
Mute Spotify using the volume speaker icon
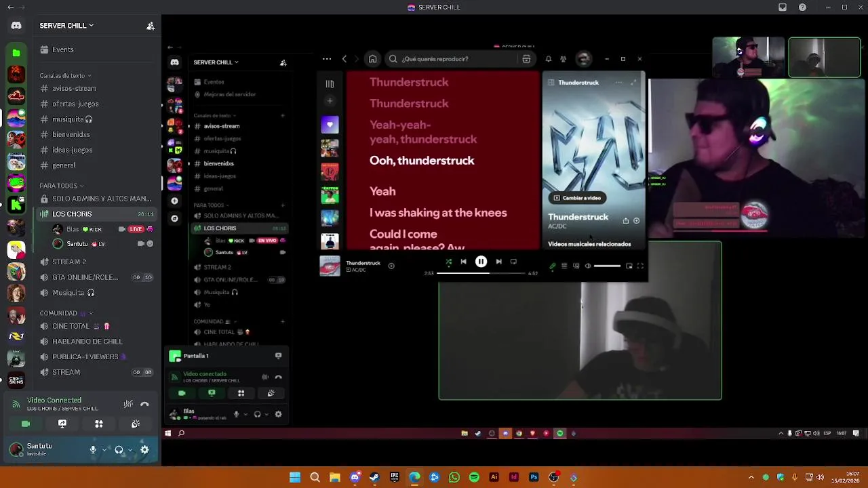click(x=588, y=266)
